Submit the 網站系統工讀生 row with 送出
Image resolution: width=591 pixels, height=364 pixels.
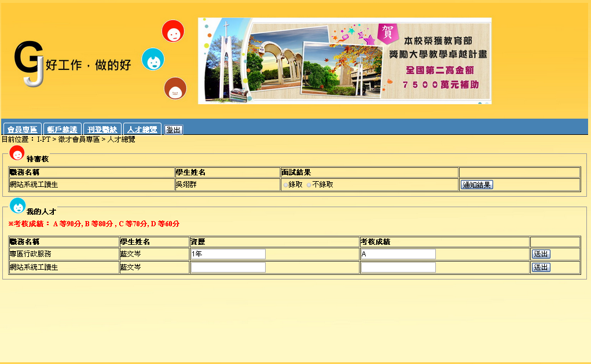[x=541, y=267]
